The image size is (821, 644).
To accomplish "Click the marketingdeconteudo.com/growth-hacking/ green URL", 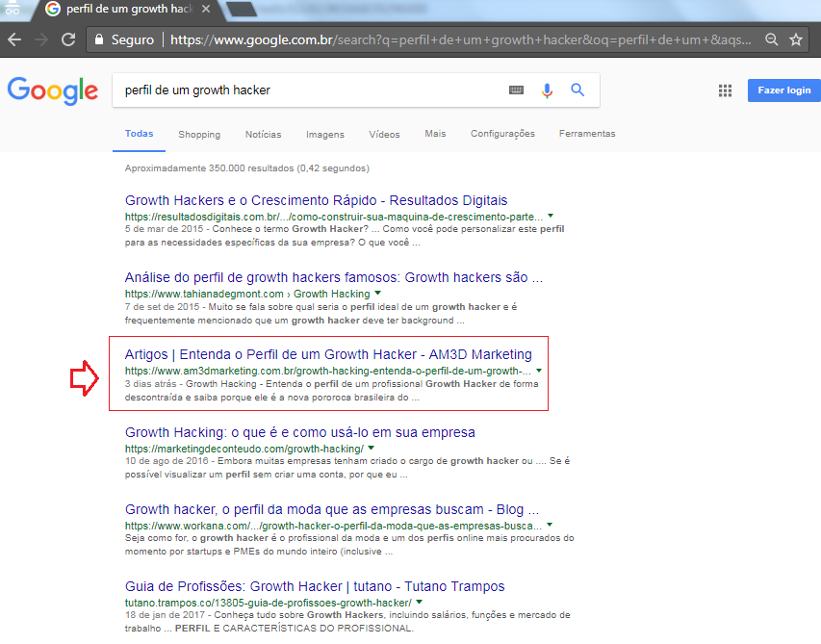I will click(244, 449).
